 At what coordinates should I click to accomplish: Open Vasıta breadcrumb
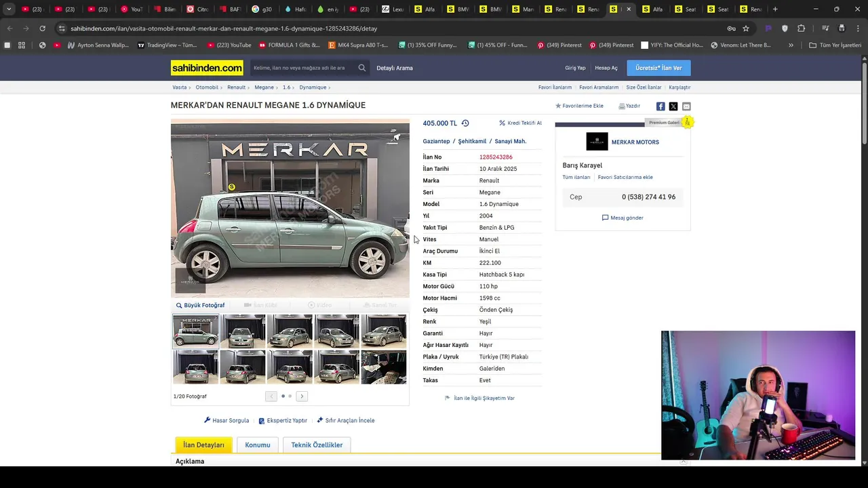(179, 87)
